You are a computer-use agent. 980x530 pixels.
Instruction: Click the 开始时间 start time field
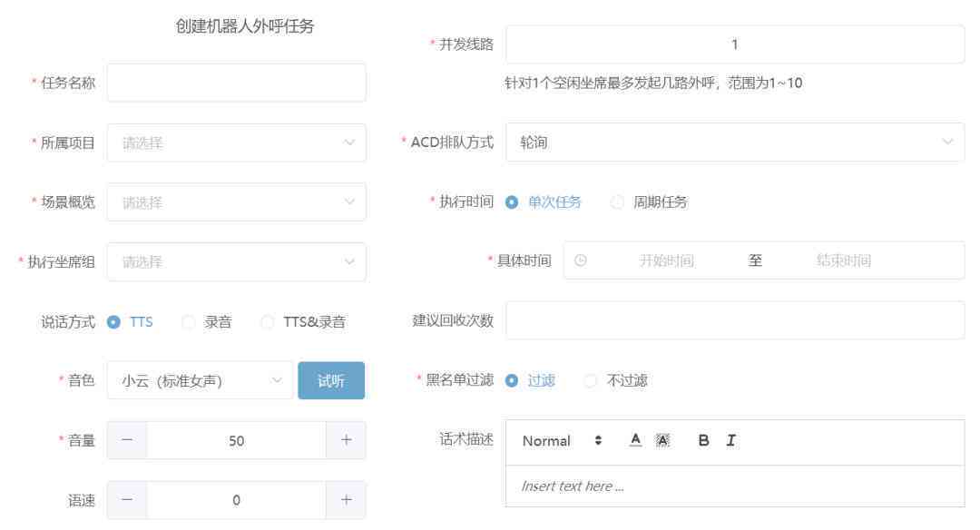pyautogui.click(x=666, y=260)
